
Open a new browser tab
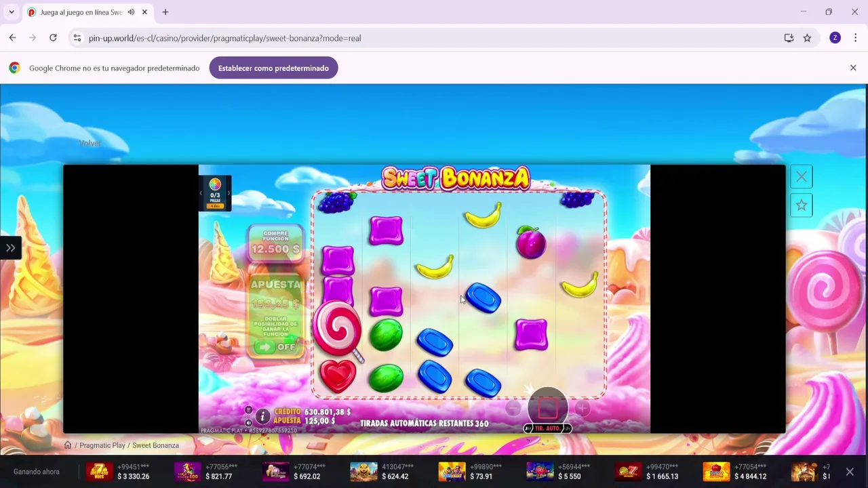pyautogui.click(x=165, y=12)
